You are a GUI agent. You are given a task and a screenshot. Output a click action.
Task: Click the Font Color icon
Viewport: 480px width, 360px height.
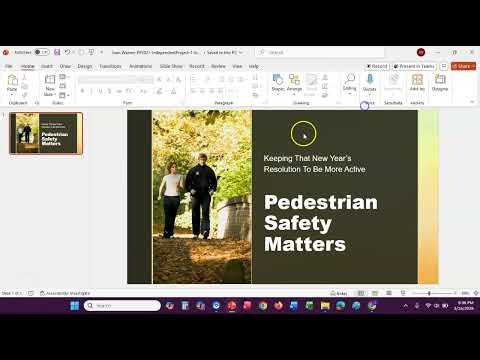point(173,91)
